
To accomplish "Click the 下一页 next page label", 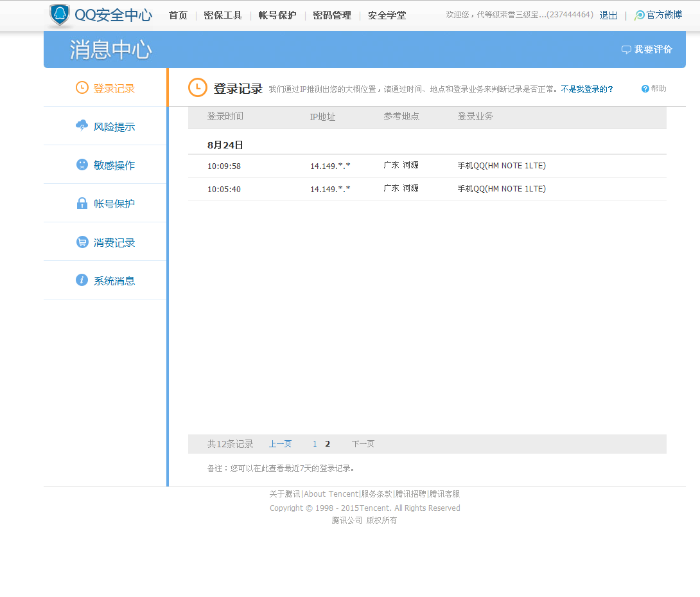I will click(363, 443).
